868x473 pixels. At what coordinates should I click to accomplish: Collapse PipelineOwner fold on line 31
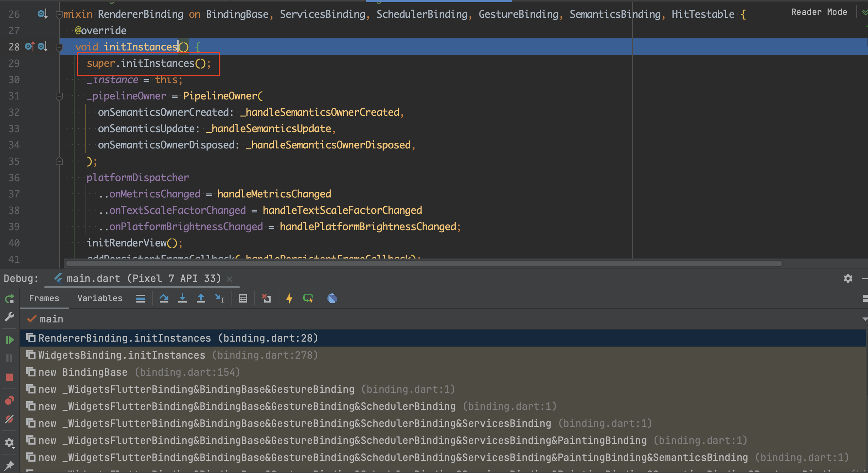click(59, 96)
